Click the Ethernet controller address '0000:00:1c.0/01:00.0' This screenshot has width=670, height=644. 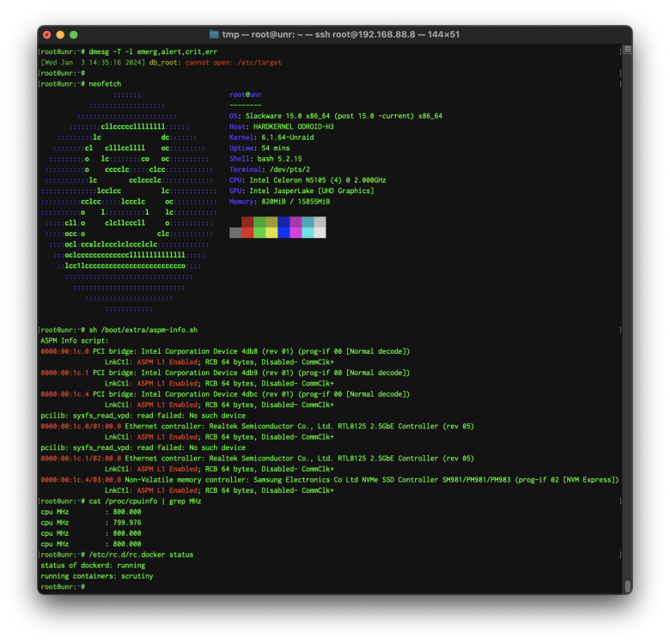[81, 426]
